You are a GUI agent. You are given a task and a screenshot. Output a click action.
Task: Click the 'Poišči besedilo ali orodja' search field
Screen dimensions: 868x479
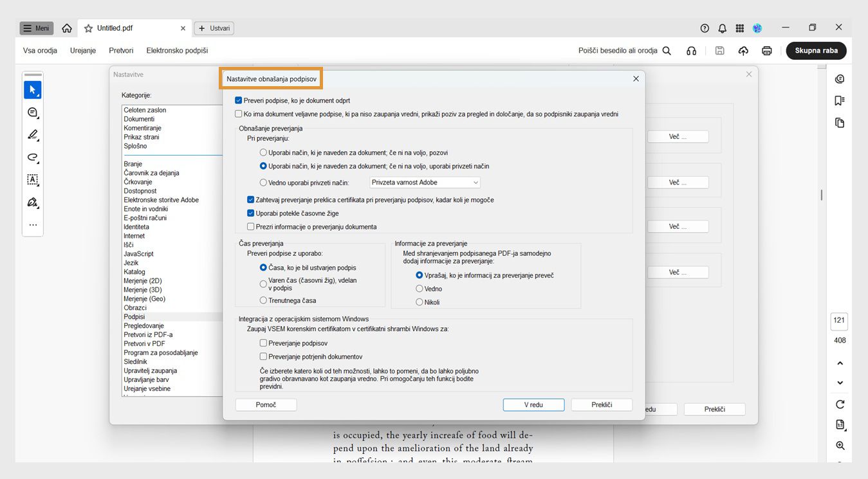point(618,51)
